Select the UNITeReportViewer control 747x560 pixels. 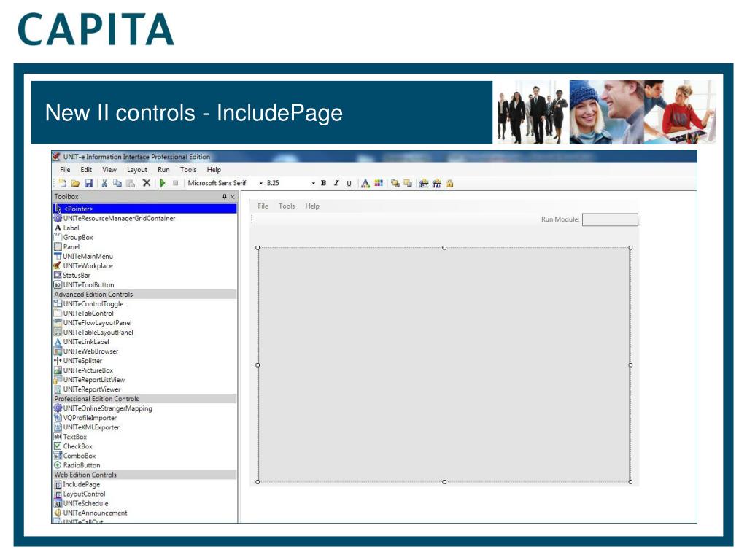145,389
